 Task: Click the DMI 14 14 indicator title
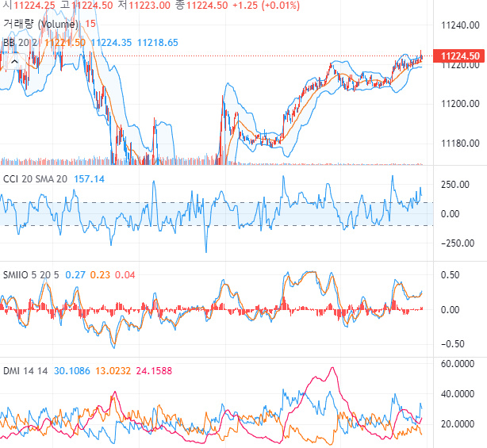tap(25, 370)
